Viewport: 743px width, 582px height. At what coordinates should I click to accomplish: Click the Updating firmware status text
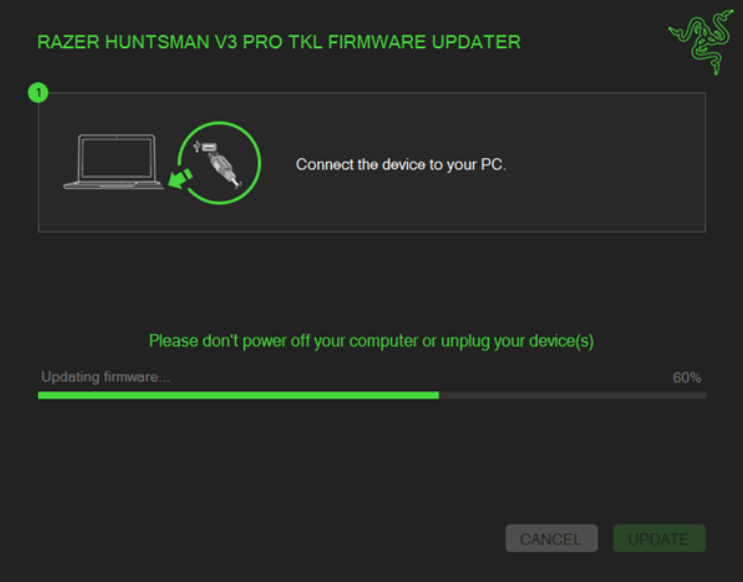[106, 377]
